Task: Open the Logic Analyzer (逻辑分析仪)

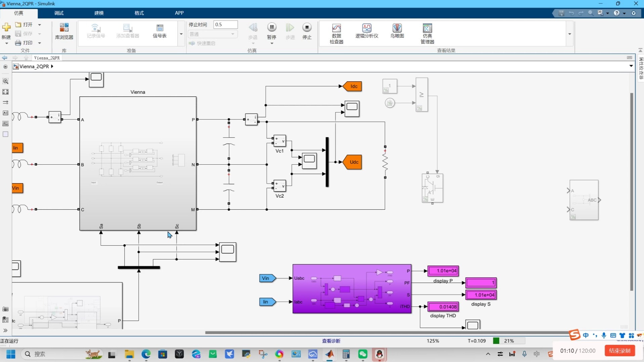Action: point(367,31)
